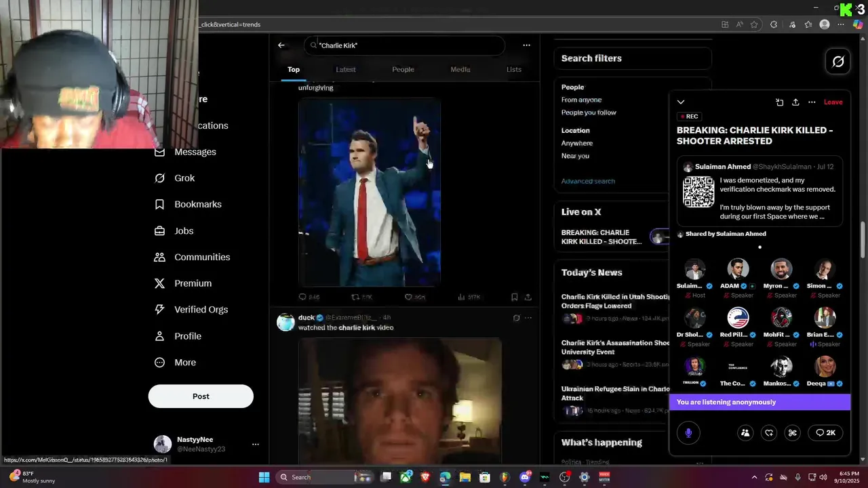Viewport: 868px width, 488px height.
Task: Open Messages in the X sidebar
Action: click(x=185, y=152)
